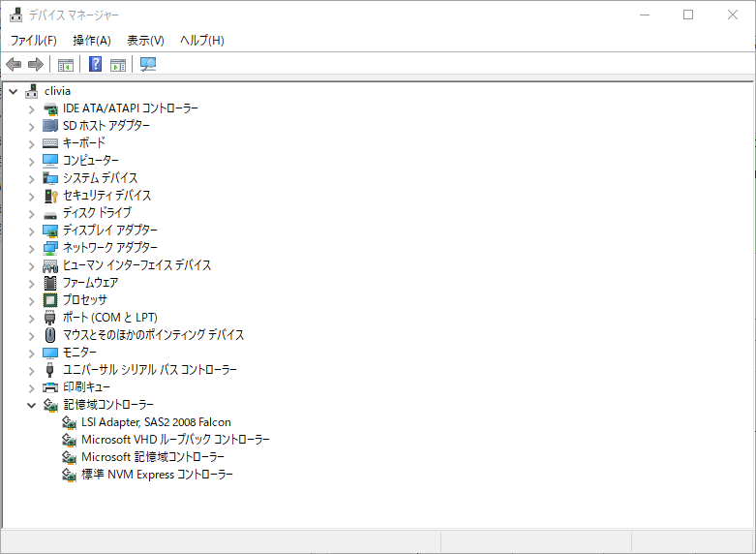Click the セキュリティ デバイス icon

pyautogui.click(x=50, y=196)
